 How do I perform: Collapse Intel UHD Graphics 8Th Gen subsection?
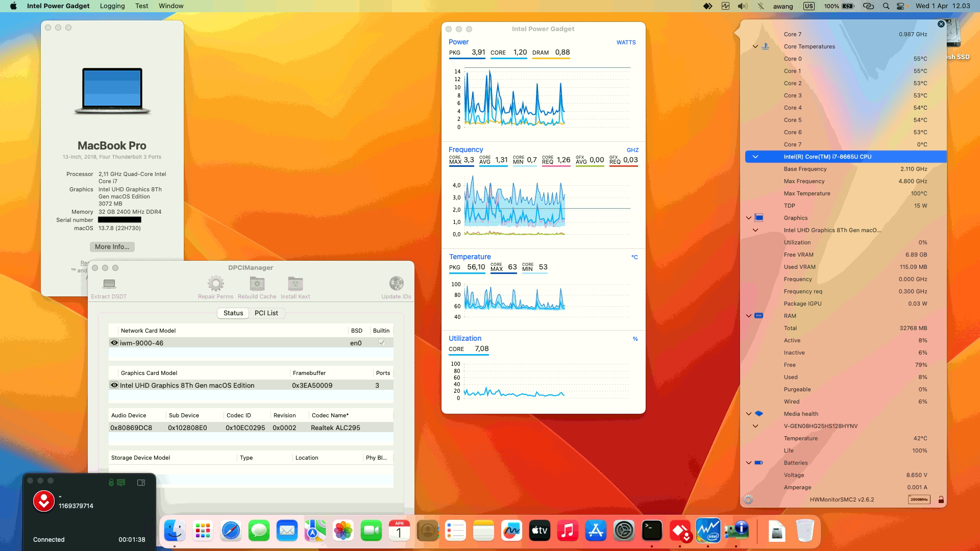(755, 230)
